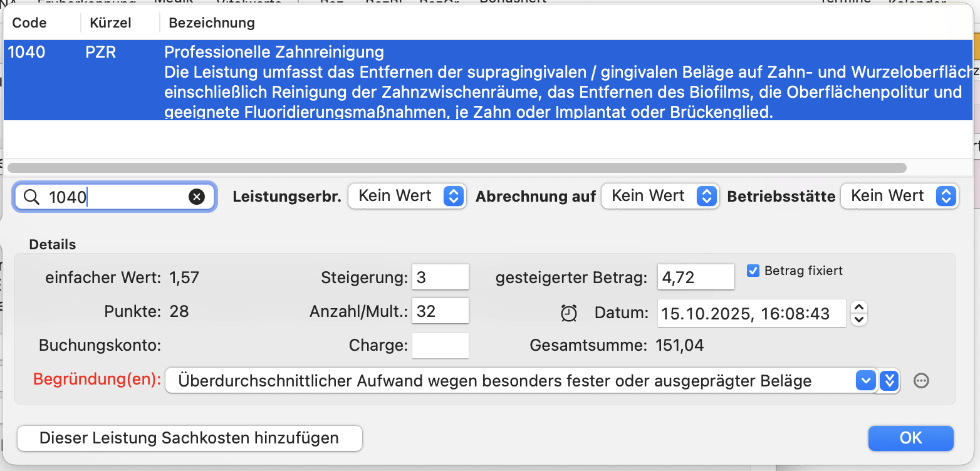980x471 pixels.
Task: Increment the Datum stepper upward
Action: point(860,307)
